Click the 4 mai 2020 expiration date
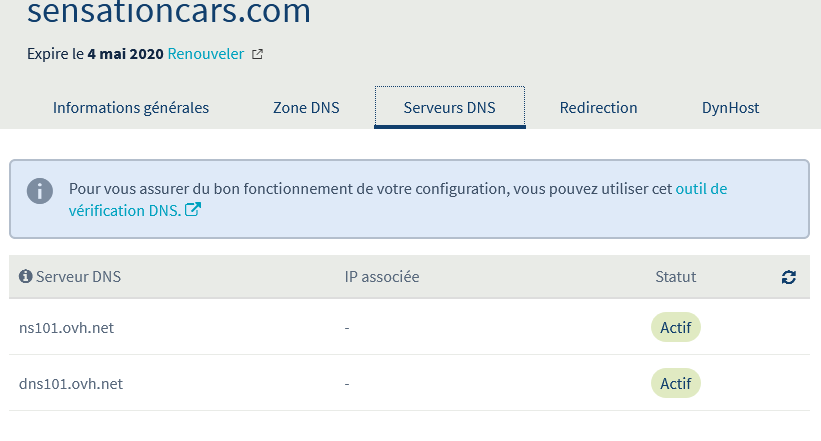The image size is (821, 441). (x=125, y=54)
